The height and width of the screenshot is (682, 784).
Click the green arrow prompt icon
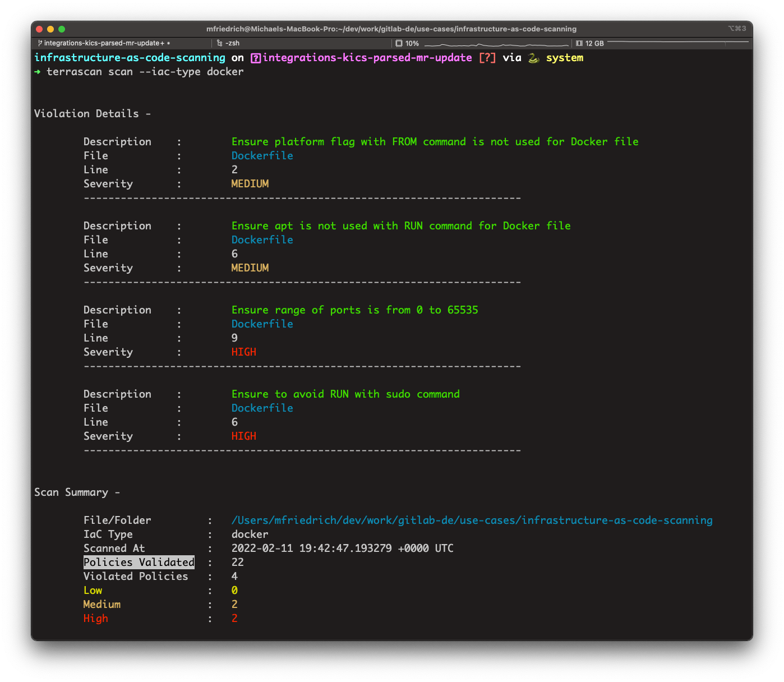(38, 72)
